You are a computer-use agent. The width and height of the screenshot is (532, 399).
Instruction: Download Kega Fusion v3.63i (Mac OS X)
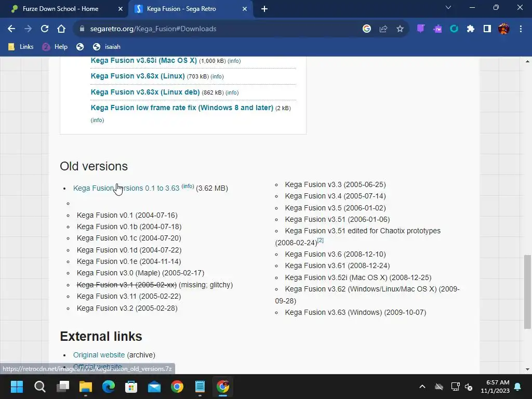tap(143, 60)
